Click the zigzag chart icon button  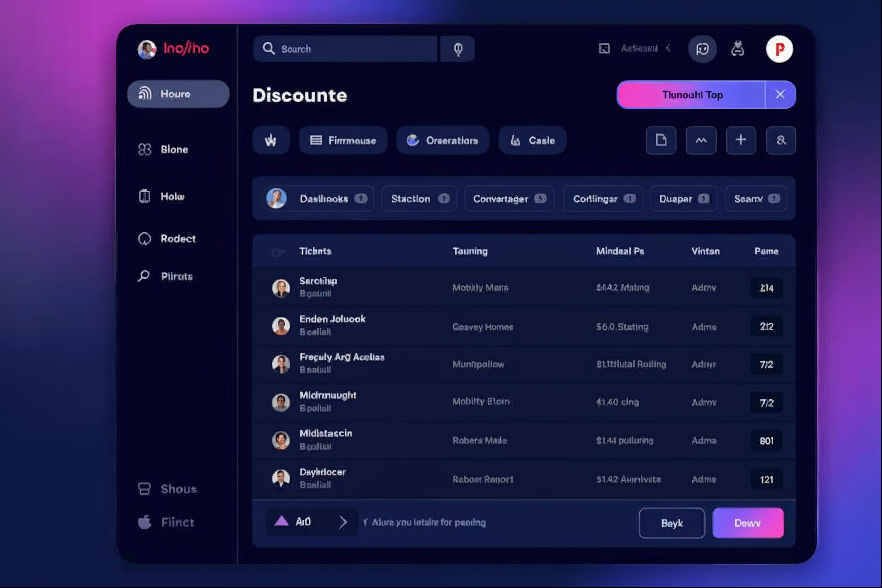pyautogui.click(x=701, y=140)
